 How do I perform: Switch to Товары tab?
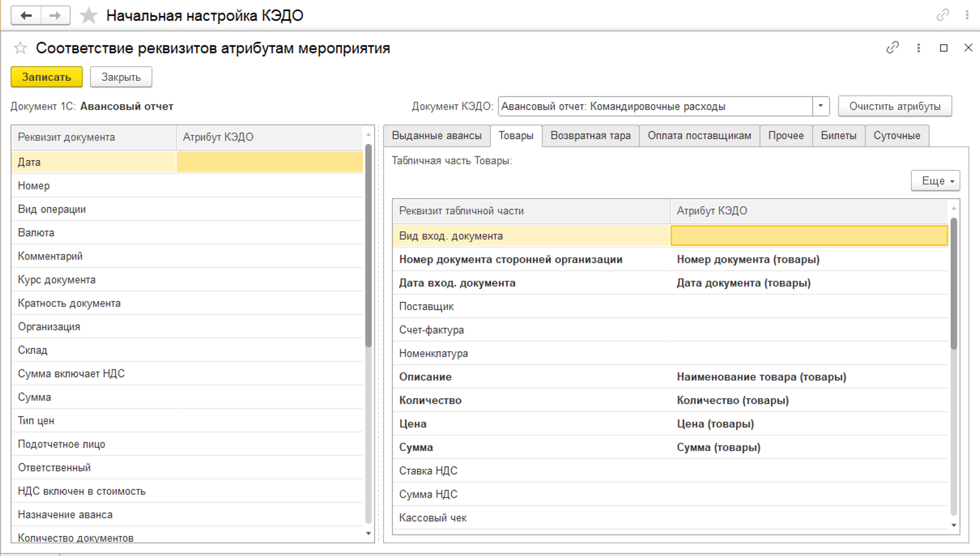tap(516, 136)
